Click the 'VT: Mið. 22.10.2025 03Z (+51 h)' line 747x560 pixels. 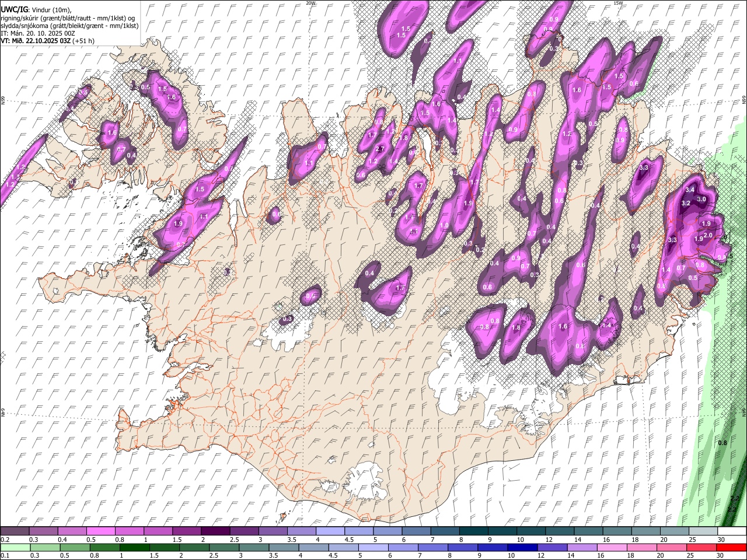pyautogui.click(x=48, y=41)
